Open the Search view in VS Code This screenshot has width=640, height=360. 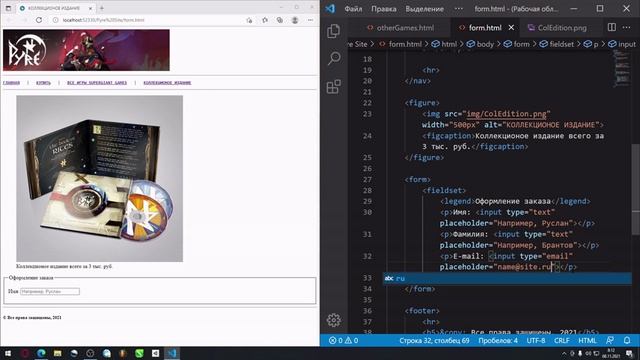[x=334, y=58]
